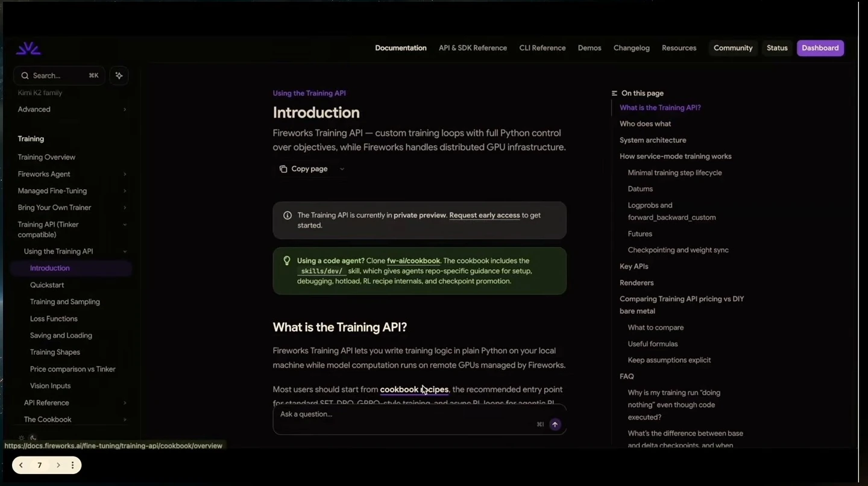Expand Bring Your Own Trainer section

point(125,208)
